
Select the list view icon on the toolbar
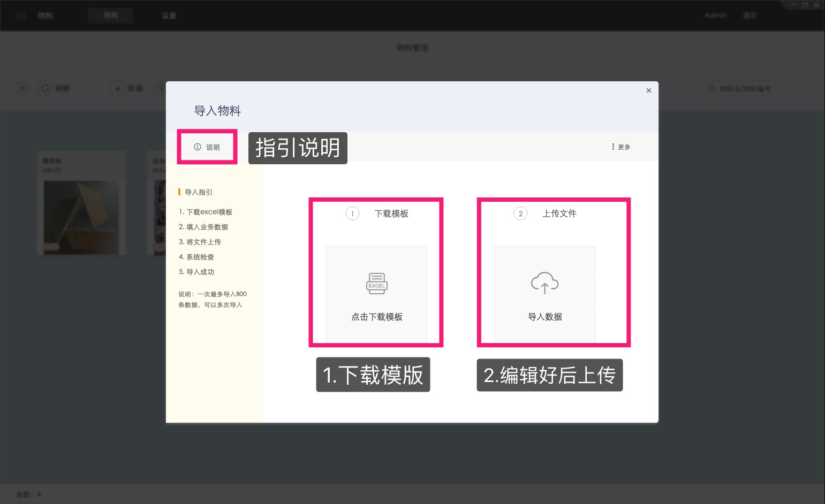click(x=21, y=88)
